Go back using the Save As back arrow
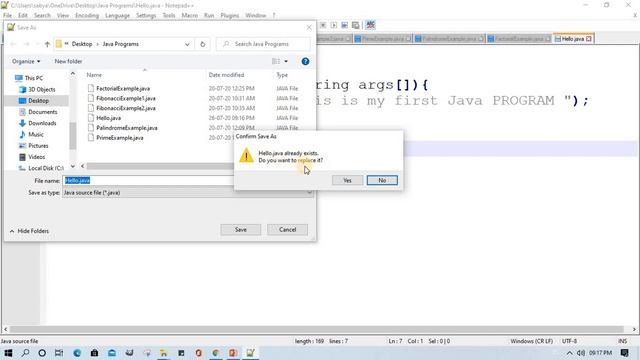This screenshot has height=360, width=640. [x=13, y=44]
